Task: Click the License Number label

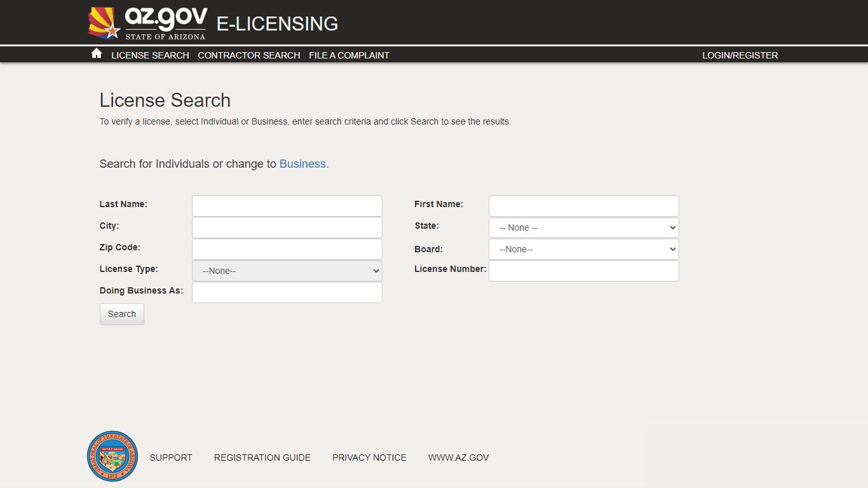Action: tap(450, 269)
